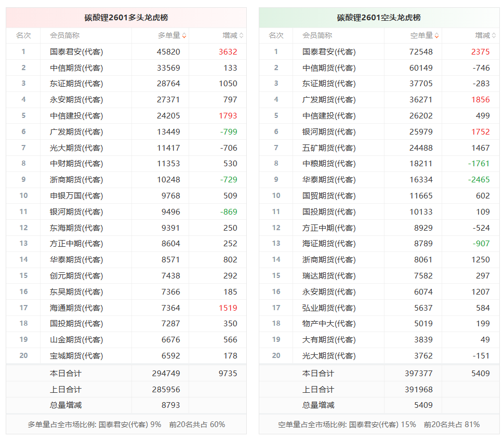This screenshot has height=438, width=504.
Task: Click the green change value -729
Action: coord(229,180)
